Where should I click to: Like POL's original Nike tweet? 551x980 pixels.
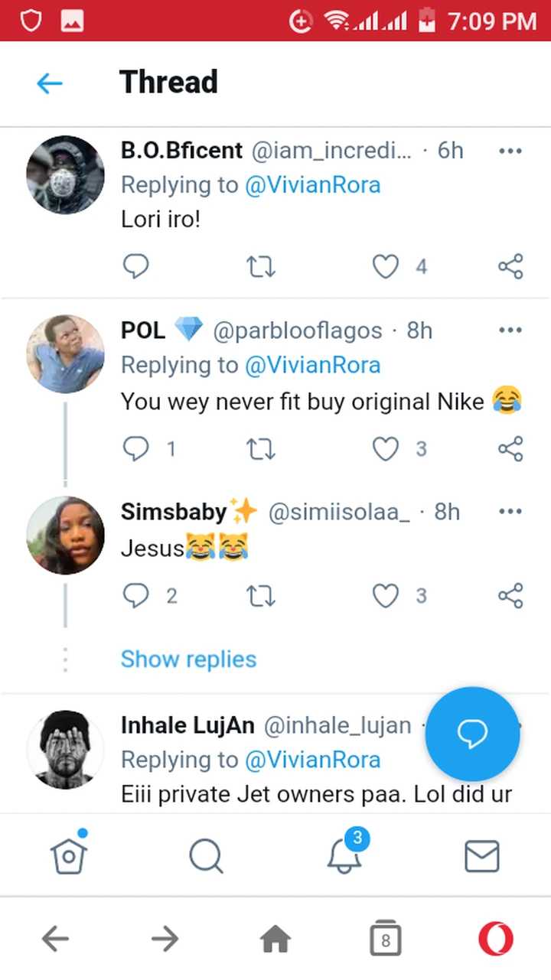pos(386,449)
